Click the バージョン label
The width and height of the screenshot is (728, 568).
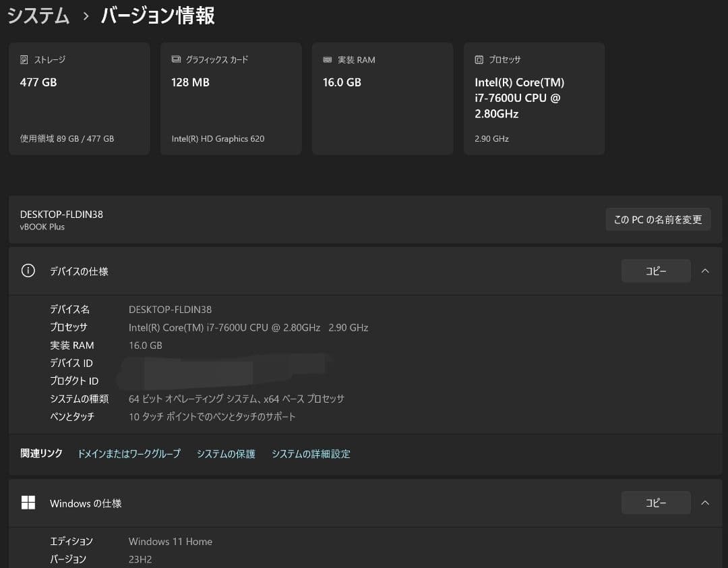pos(68,559)
